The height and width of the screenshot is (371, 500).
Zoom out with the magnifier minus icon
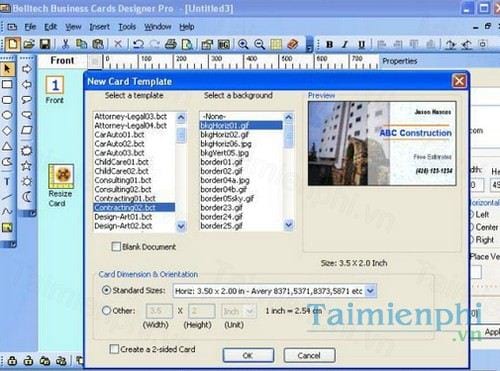click(x=259, y=44)
